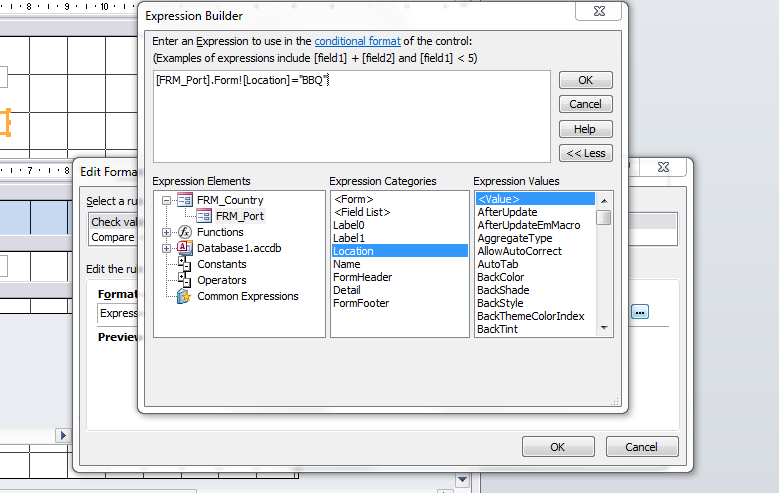Viewport: 779px width, 493px height.
Task: Select Common Expressions in Expression Elements
Action: [x=247, y=296]
